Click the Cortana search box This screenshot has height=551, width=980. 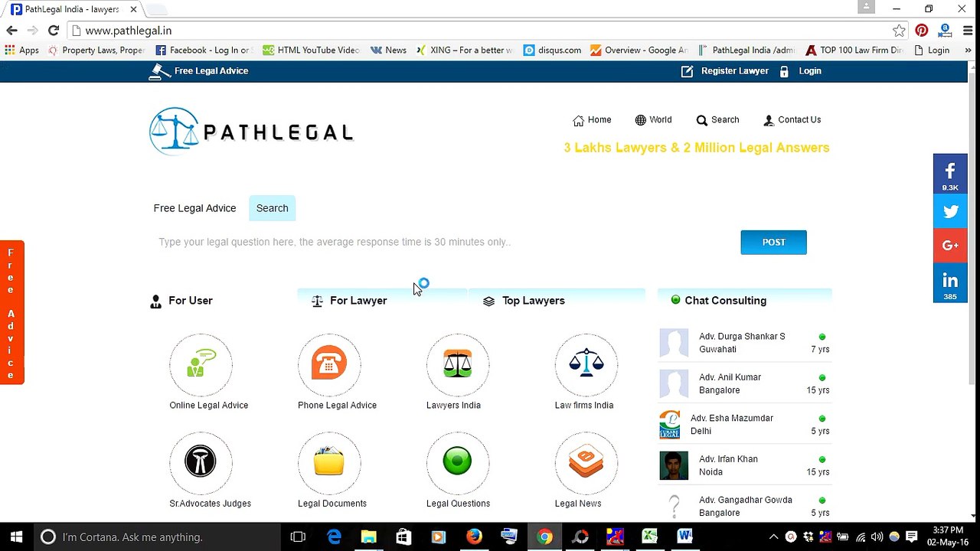tap(157, 537)
